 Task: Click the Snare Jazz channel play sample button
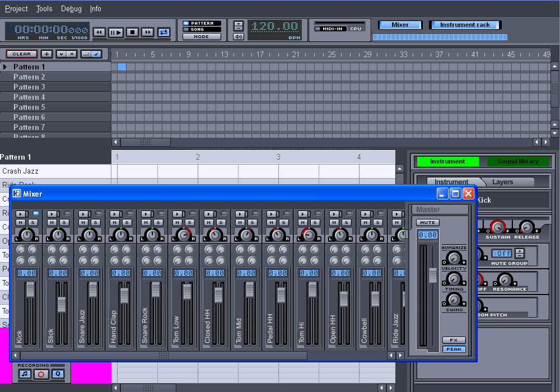85,214
